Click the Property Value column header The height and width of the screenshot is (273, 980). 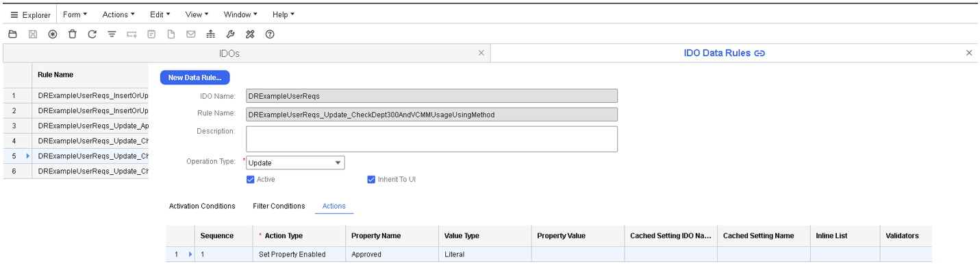coord(578,235)
